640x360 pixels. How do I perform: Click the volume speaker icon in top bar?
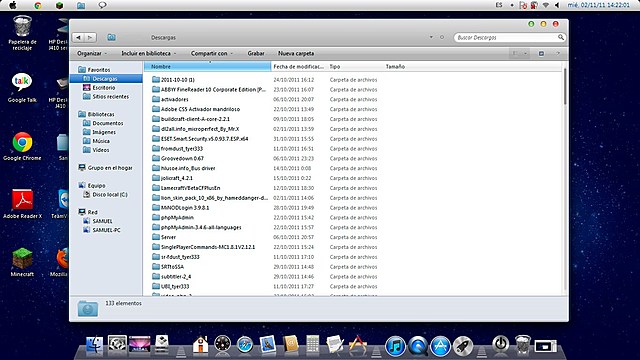pos(557,5)
